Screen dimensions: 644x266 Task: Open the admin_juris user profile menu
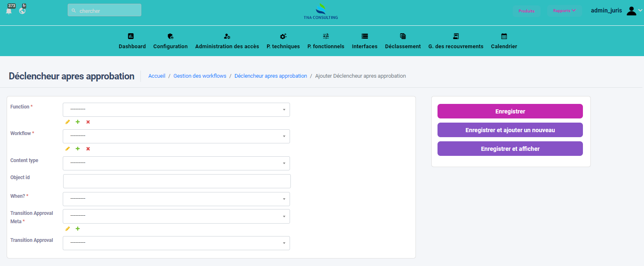click(616, 11)
